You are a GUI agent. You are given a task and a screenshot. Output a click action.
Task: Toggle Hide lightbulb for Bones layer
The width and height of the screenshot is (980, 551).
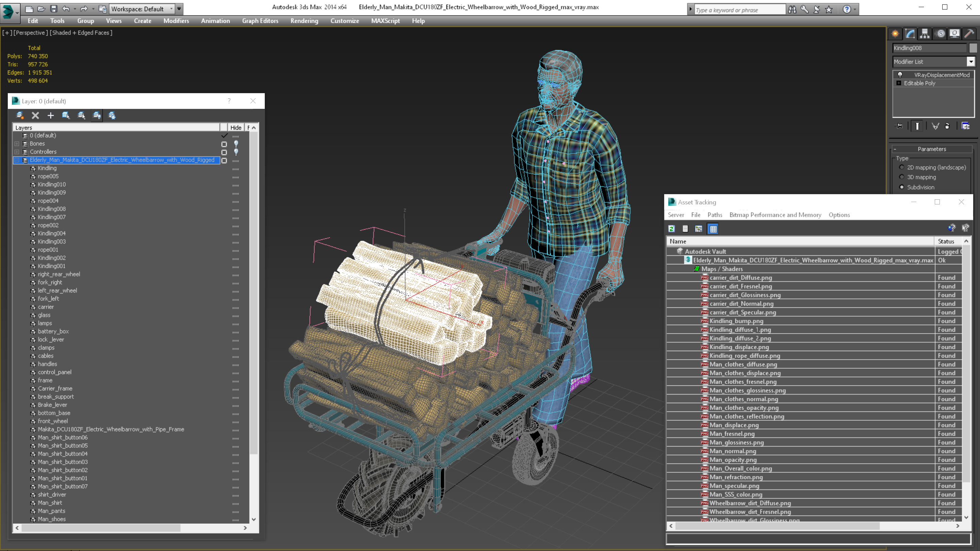[236, 144]
